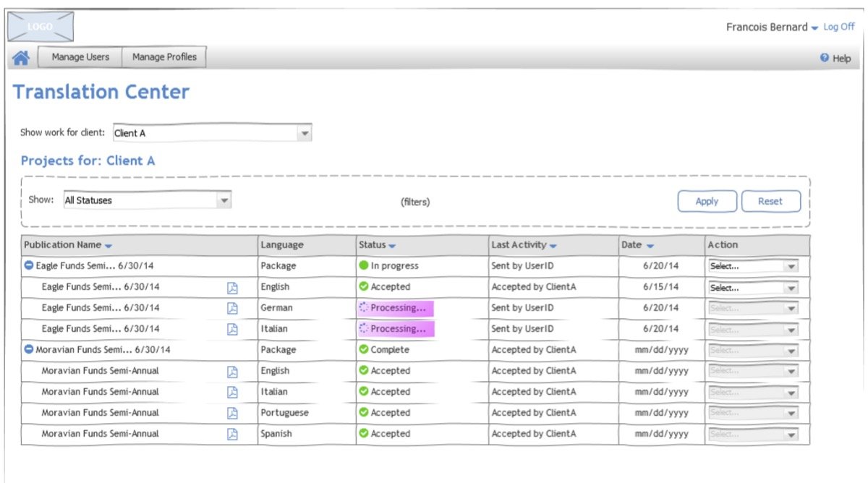Viewport: 868px width, 483px height.
Task: Click the green In progress status icon
Action: click(364, 265)
